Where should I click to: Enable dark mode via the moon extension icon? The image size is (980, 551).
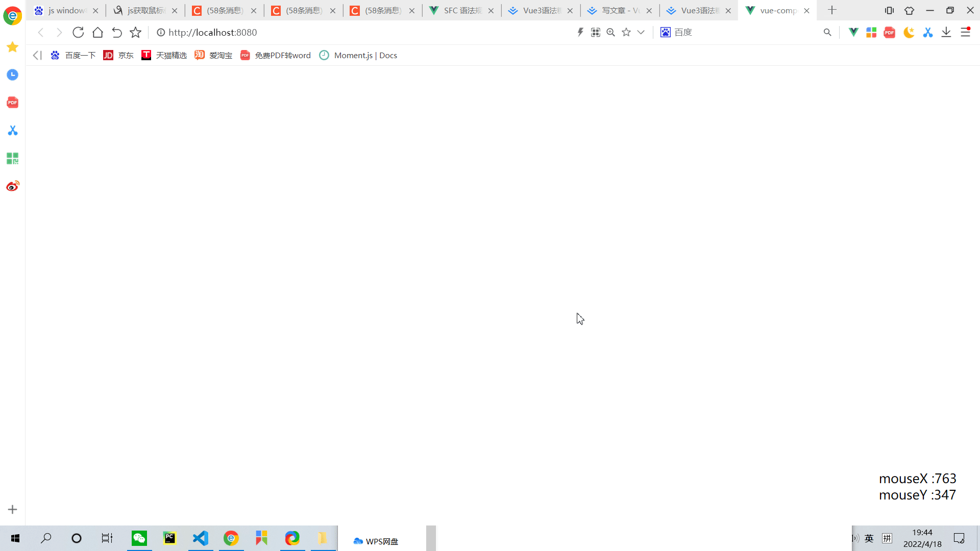909,32
